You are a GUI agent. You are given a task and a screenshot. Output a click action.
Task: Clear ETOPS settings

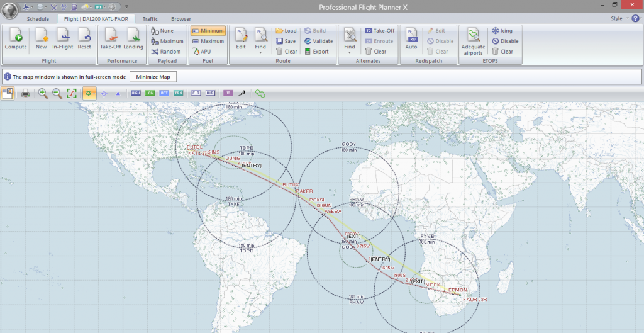pos(502,52)
